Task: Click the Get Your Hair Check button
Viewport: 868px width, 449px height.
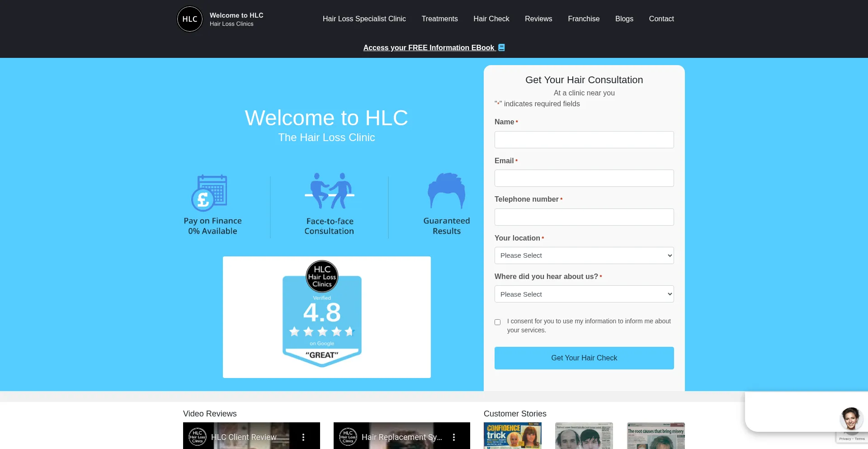Action: (x=584, y=358)
